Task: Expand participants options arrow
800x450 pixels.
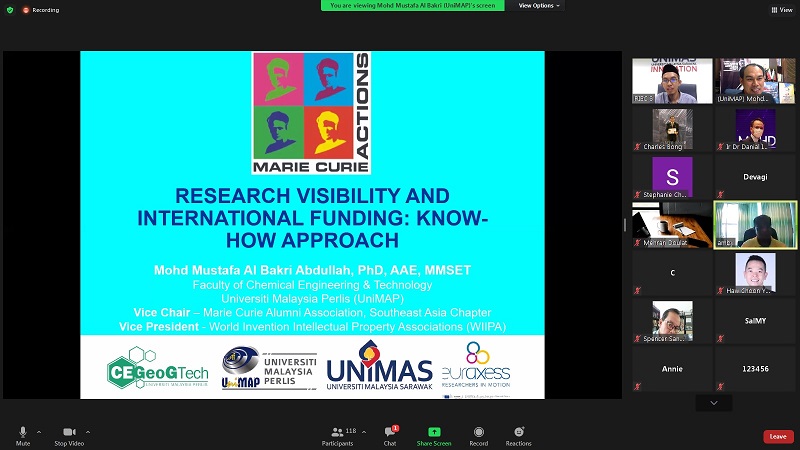Action: [x=364, y=432]
